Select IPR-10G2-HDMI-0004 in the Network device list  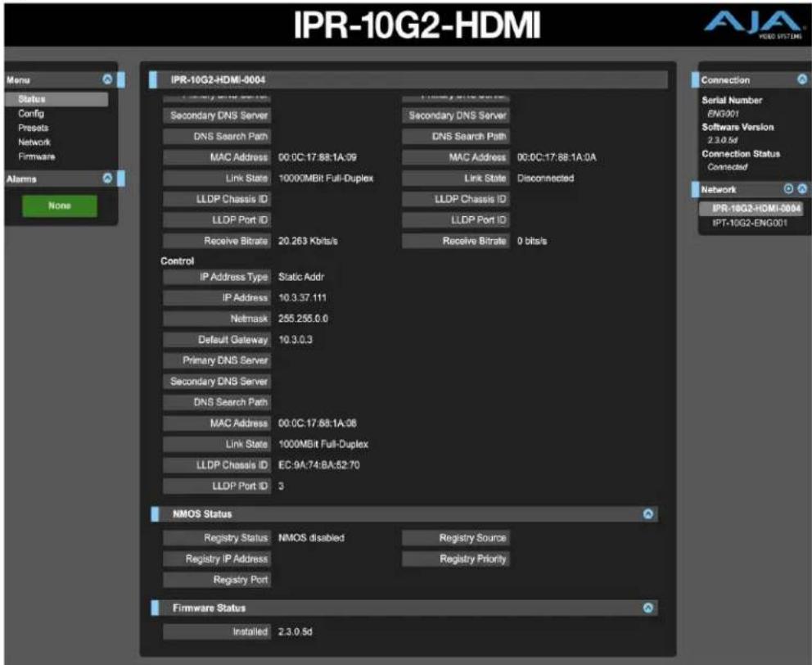click(751, 208)
